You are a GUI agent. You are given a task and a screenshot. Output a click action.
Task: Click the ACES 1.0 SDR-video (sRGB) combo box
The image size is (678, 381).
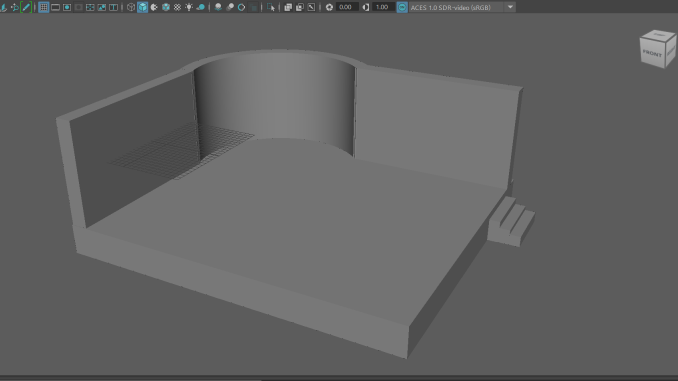462,7
